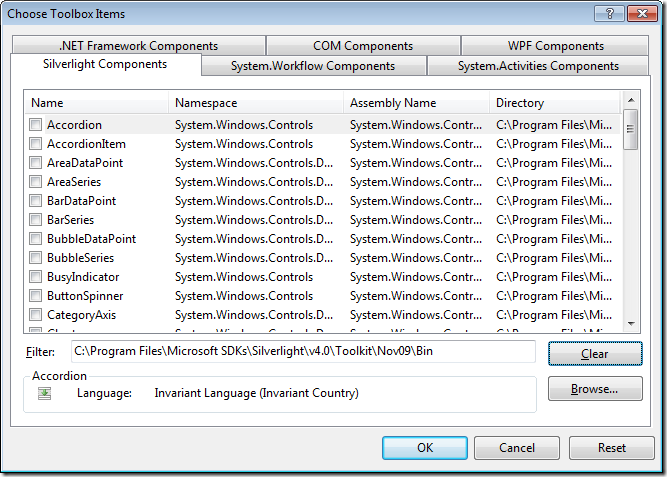Select the BusyIndicator row name
The height and width of the screenshot is (477, 667).
coord(83,277)
